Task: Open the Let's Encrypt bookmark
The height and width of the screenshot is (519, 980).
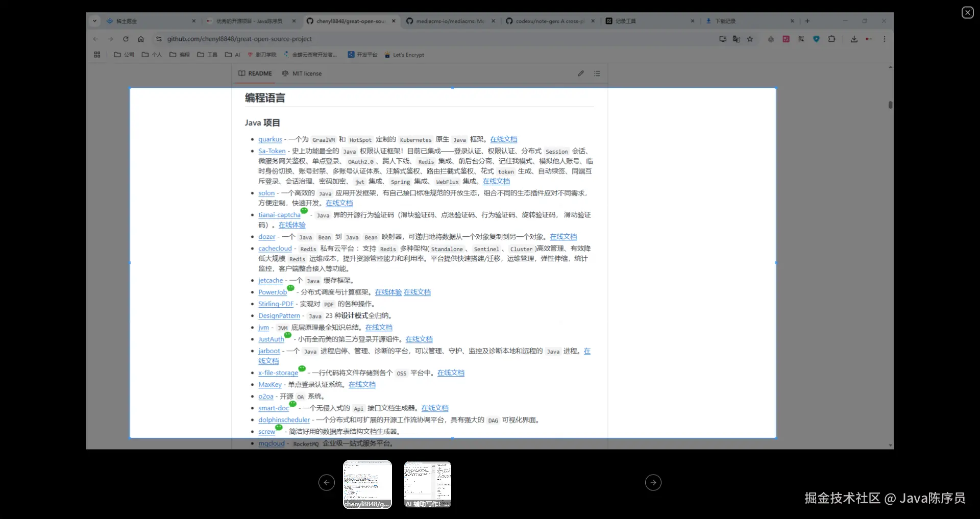Action: pos(404,55)
